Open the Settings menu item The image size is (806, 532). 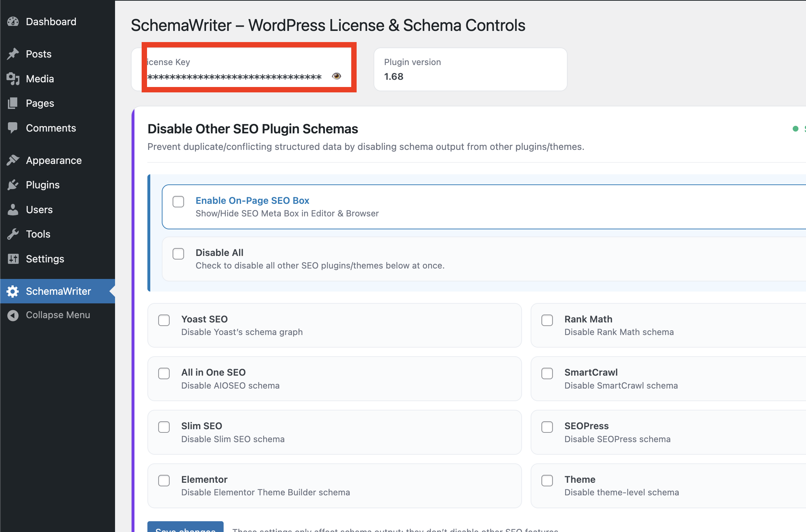(45, 259)
